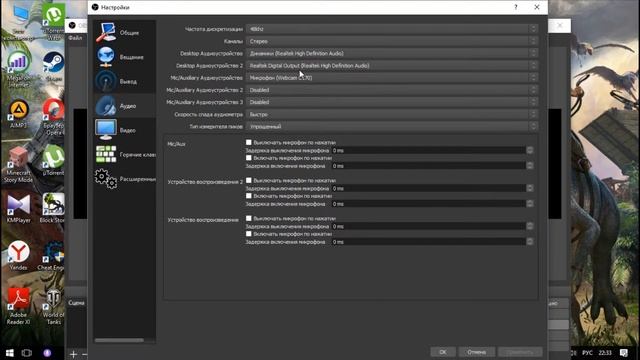This screenshot has height=360, width=640.
Task: Open the Частота дискретизации dropdown
Action: 392,29
